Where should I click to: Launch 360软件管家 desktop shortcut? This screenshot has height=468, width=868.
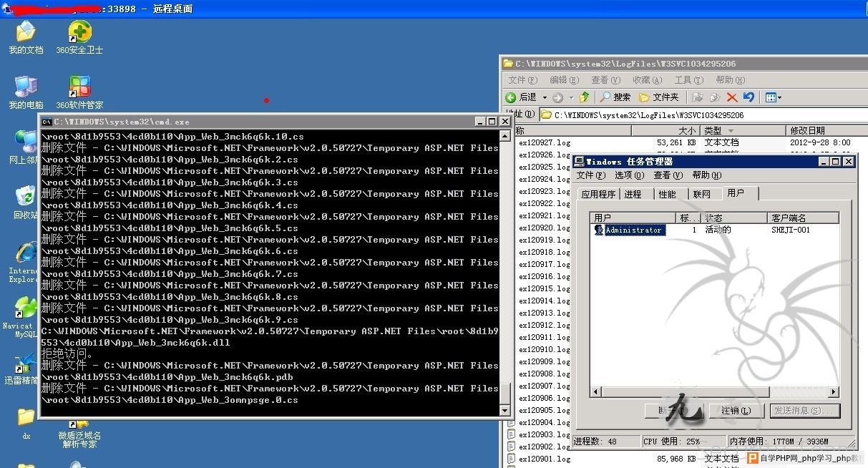click(x=79, y=92)
